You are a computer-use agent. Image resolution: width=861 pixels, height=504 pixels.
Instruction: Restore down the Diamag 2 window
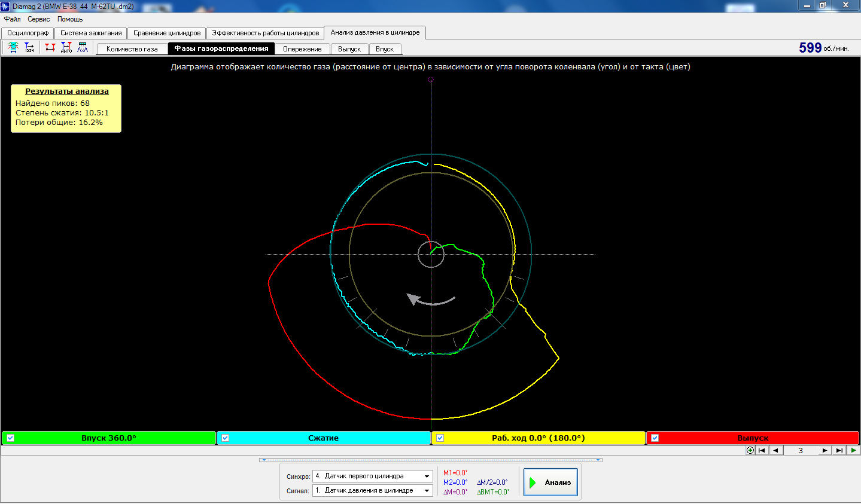(x=823, y=5)
